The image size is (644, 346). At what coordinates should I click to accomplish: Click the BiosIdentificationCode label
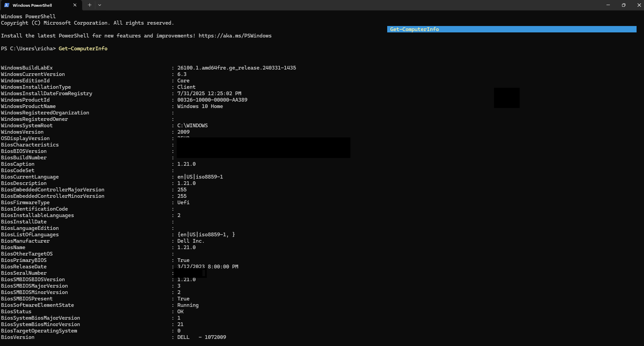click(x=34, y=209)
